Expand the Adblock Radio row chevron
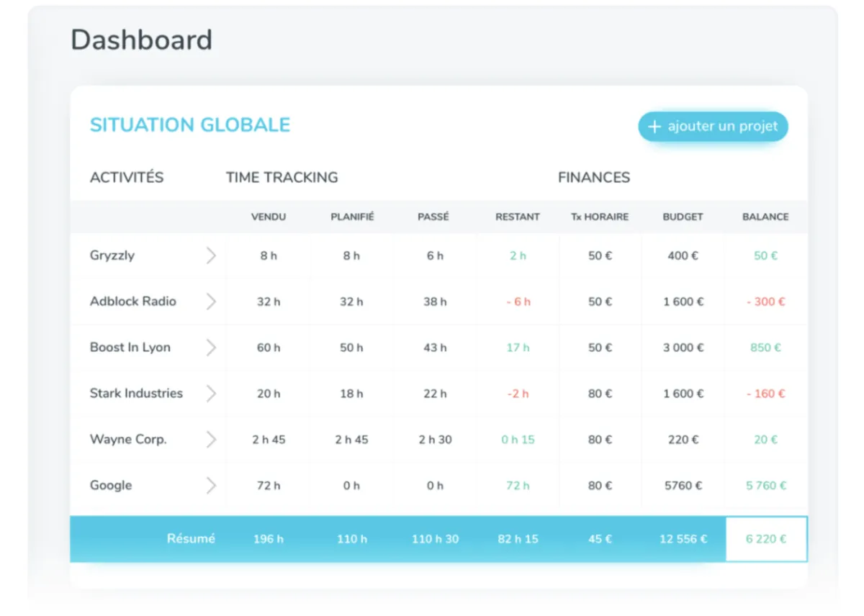Image resolution: width=864 pixels, height=616 pixels. click(x=211, y=302)
